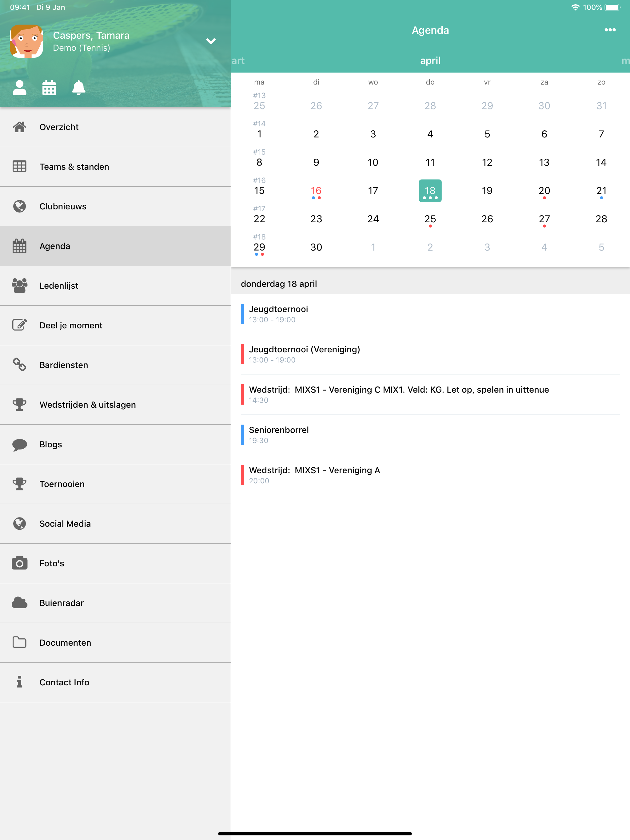The image size is (630, 840).
Task: Open Wedstrijd MIXS1 - Vereniging C MIX1 event
Action: [x=430, y=394]
